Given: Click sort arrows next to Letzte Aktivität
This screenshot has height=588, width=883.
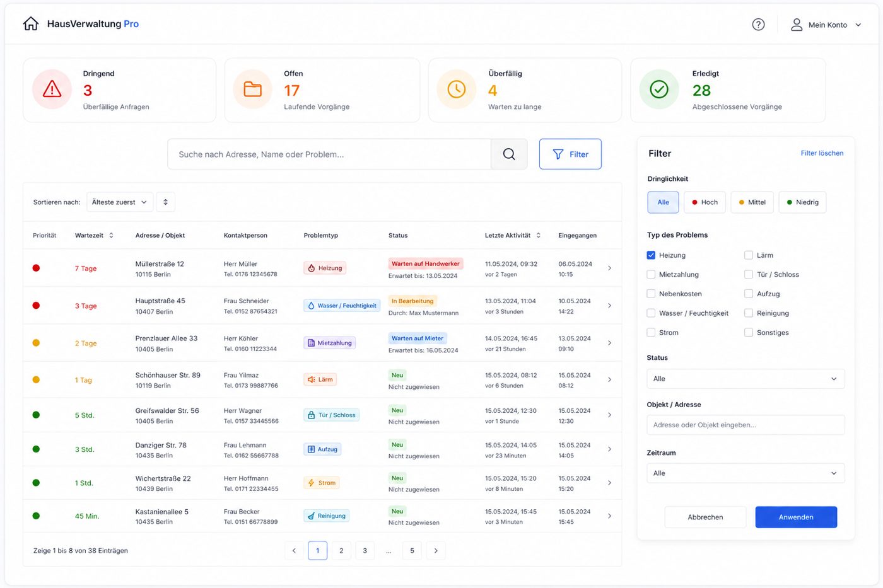Looking at the screenshot, I should coord(538,236).
